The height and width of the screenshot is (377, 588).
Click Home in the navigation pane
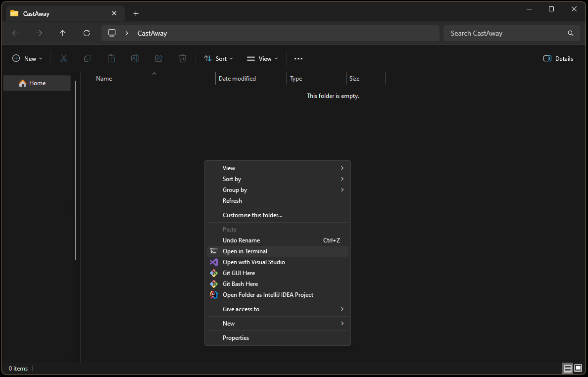click(37, 83)
